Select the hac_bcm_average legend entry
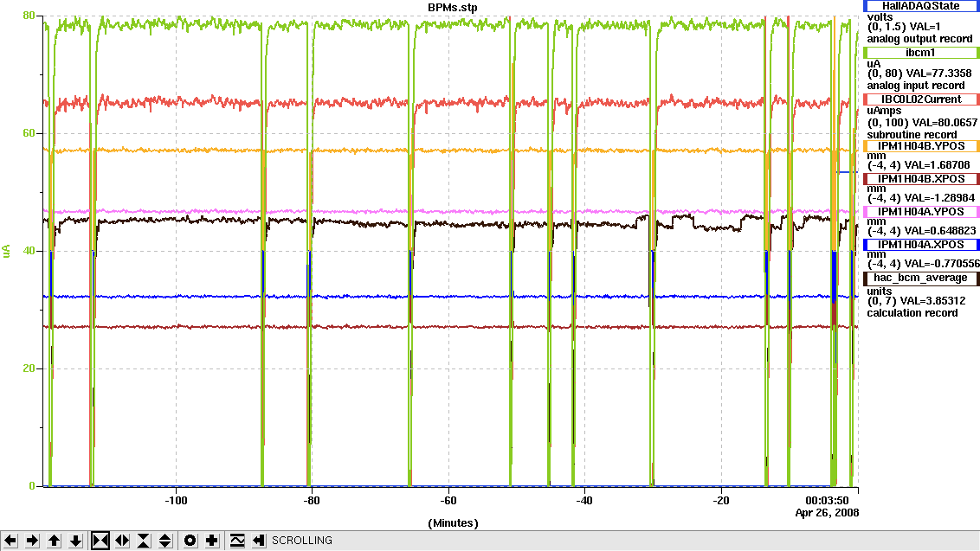Screen dimensions: 980x551 [921, 278]
